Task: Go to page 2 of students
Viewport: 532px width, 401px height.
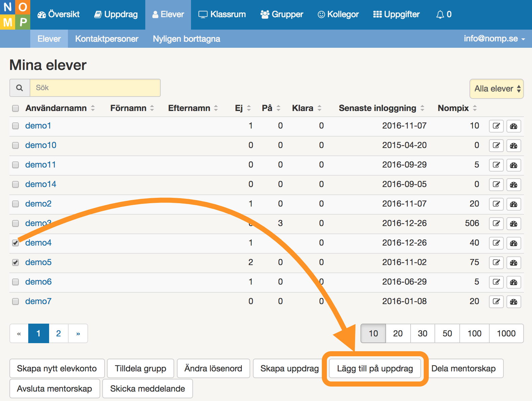Action: tap(59, 333)
